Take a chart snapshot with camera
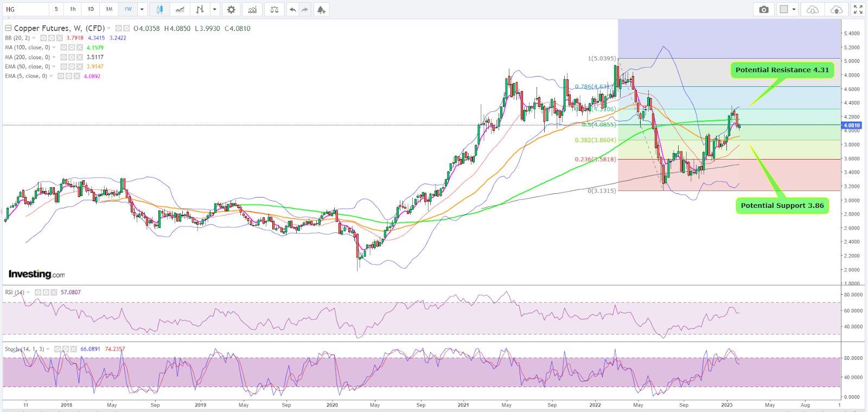 [764, 9]
